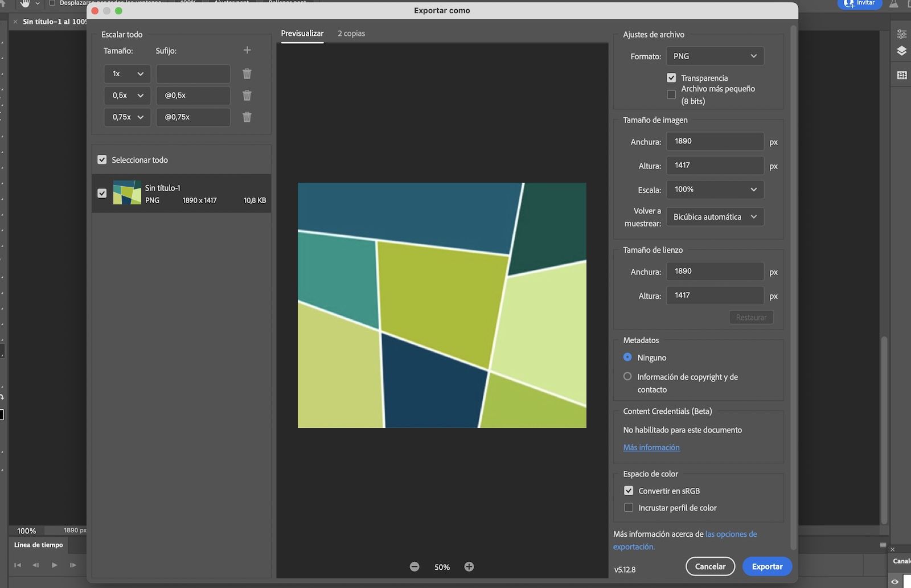Enable Archivo más pequeño (8 bits)
Image resolution: width=911 pixels, height=588 pixels.
(671, 94)
